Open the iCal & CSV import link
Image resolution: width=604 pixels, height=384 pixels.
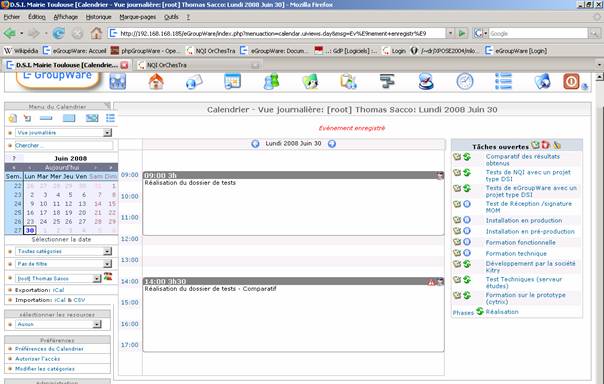tap(69, 300)
